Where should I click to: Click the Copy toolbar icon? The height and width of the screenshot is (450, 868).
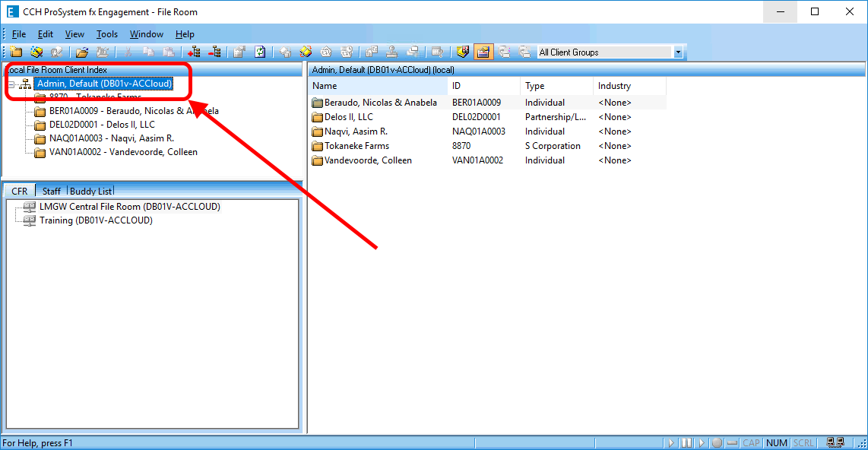(148, 52)
